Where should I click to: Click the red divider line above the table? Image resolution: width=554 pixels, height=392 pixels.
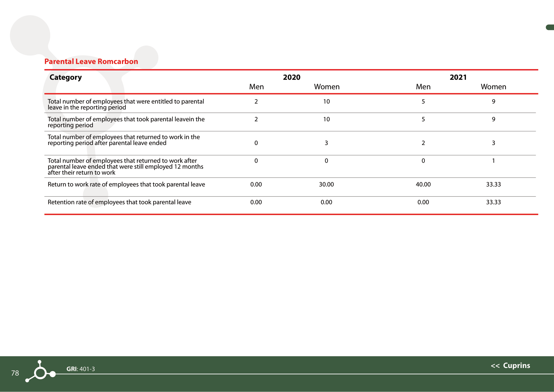284,70
